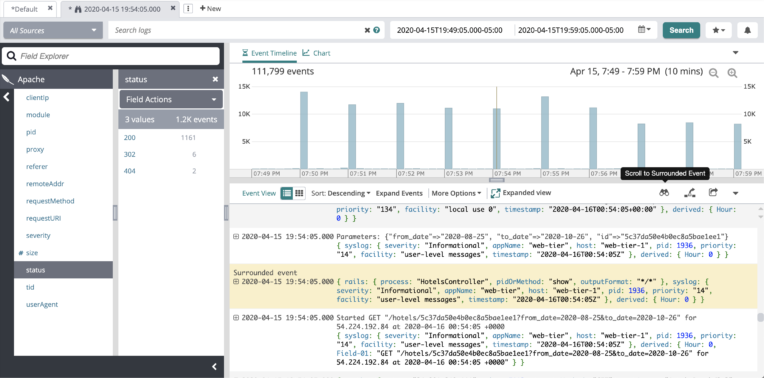
Task: Close the status field panel
Action: pos(215,79)
